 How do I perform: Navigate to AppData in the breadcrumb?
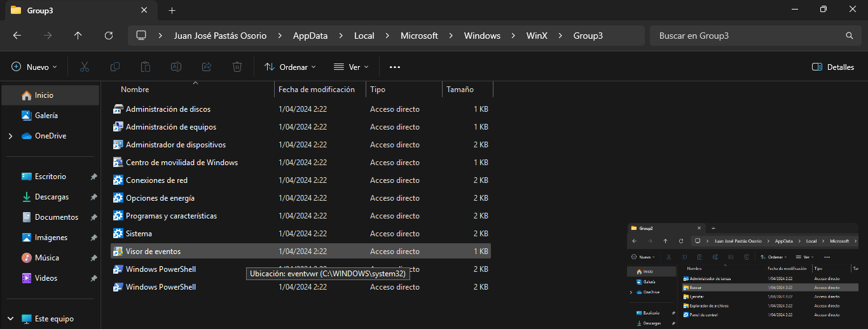point(310,36)
